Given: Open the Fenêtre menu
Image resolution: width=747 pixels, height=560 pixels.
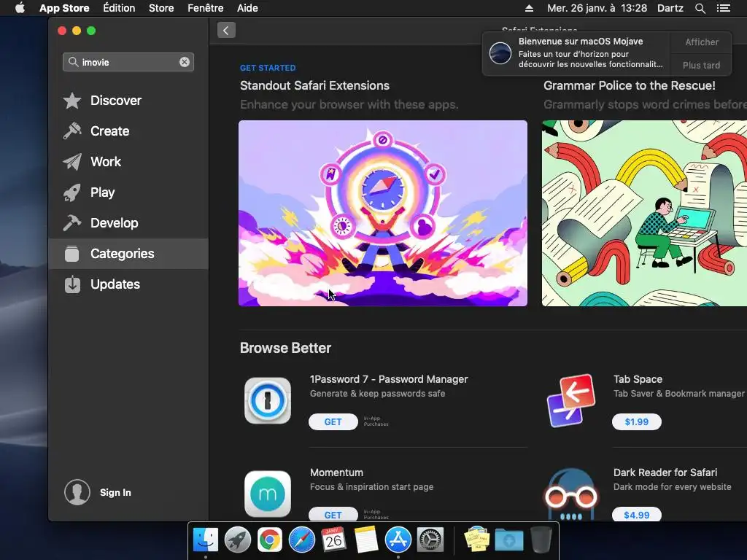Looking at the screenshot, I should 205,8.
